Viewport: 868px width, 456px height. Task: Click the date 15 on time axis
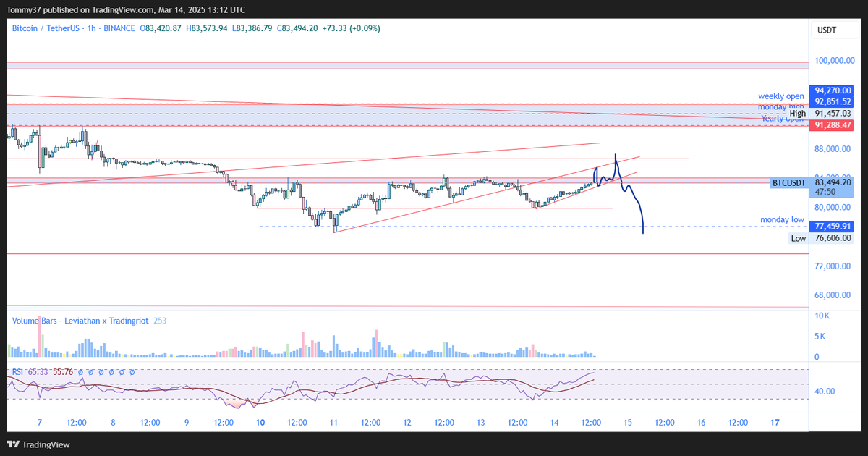pos(627,423)
